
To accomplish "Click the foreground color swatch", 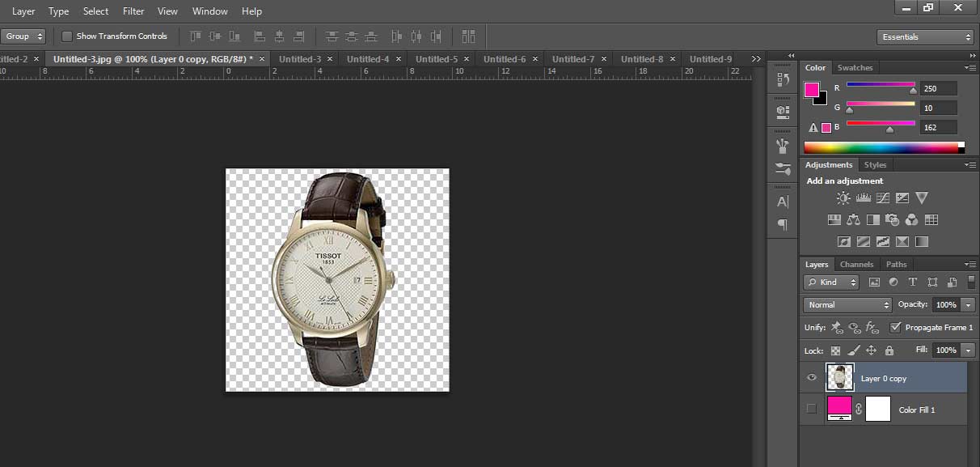I will 812,90.
